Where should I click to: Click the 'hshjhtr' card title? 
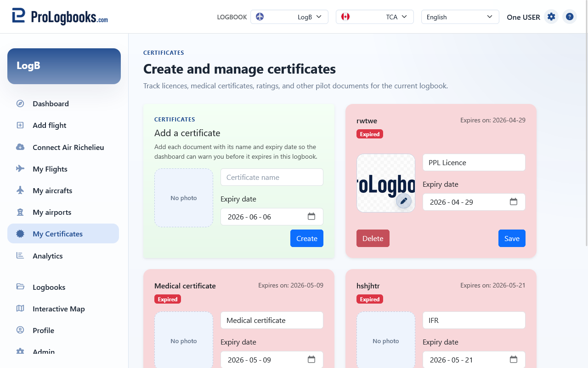tap(368, 286)
